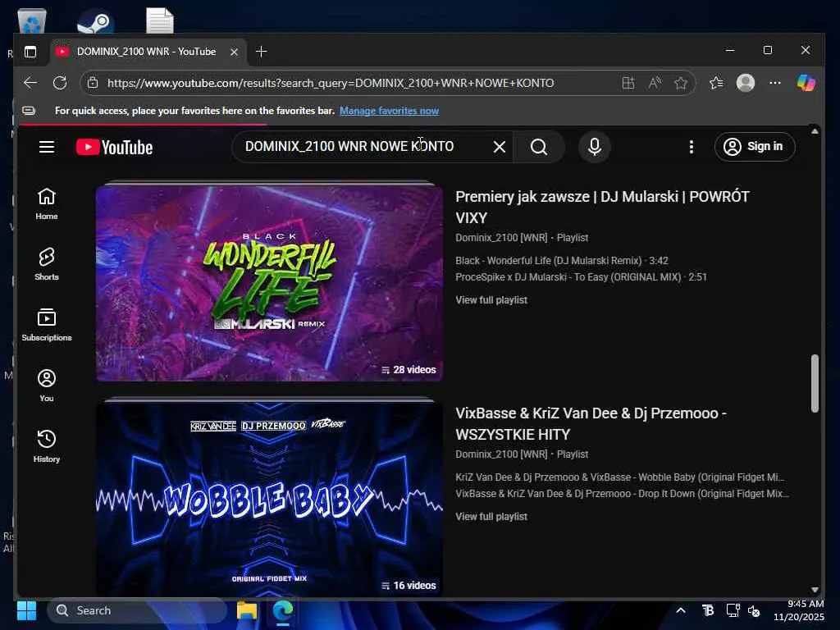View full playlist for Premiery jak zawsze
The height and width of the screenshot is (630, 840).
click(491, 300)
